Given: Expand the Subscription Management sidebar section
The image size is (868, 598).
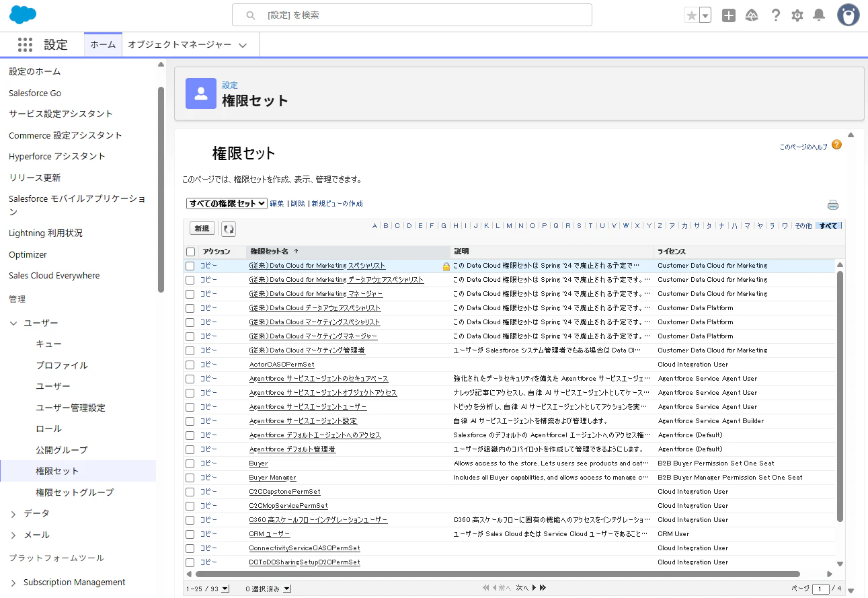Looking at the screenshot, I should point(13,583).
